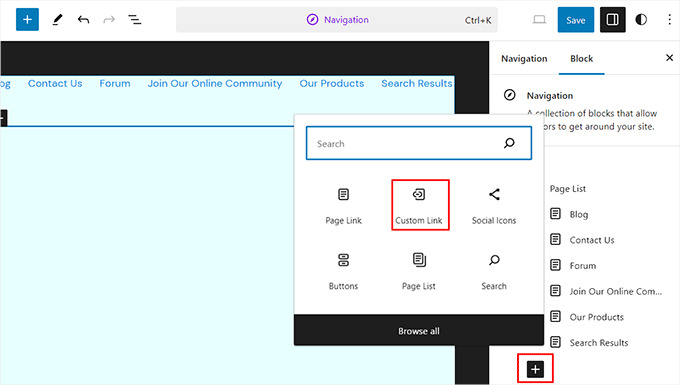This screenshot has height=385, width=680.
Task: Click page icon beside Blog
Action: [x=555, y=213]
